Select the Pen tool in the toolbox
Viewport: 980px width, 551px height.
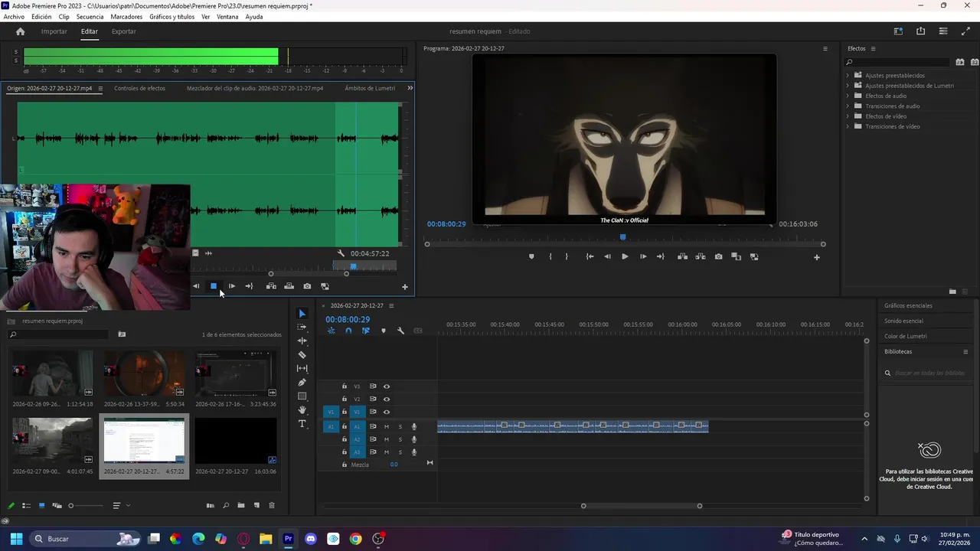pyautogui.click(x=302, y=383)
